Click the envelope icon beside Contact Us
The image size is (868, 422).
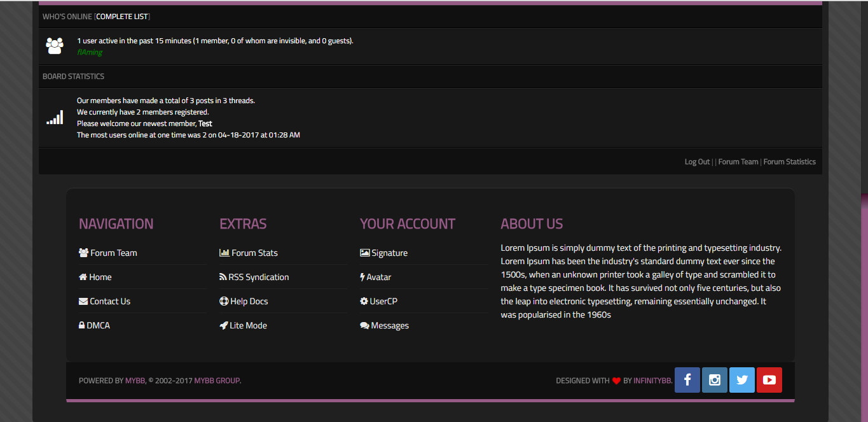coord(83,302)
